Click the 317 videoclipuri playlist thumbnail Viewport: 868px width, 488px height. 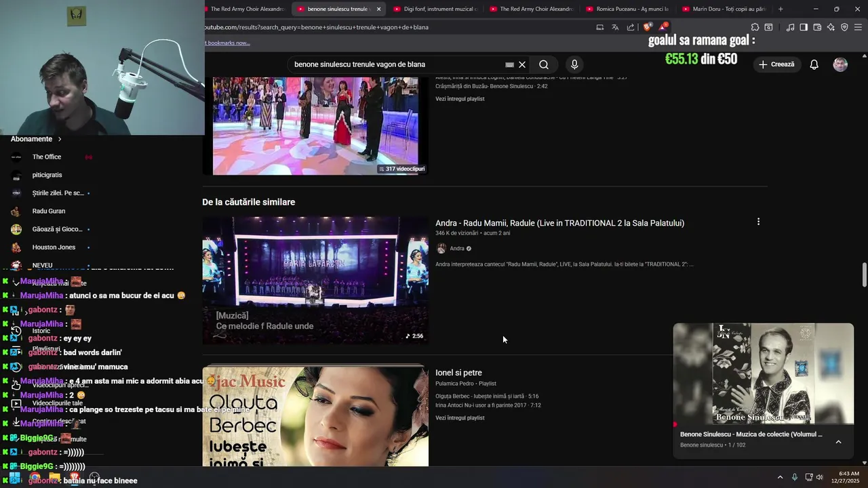(315, 126)
